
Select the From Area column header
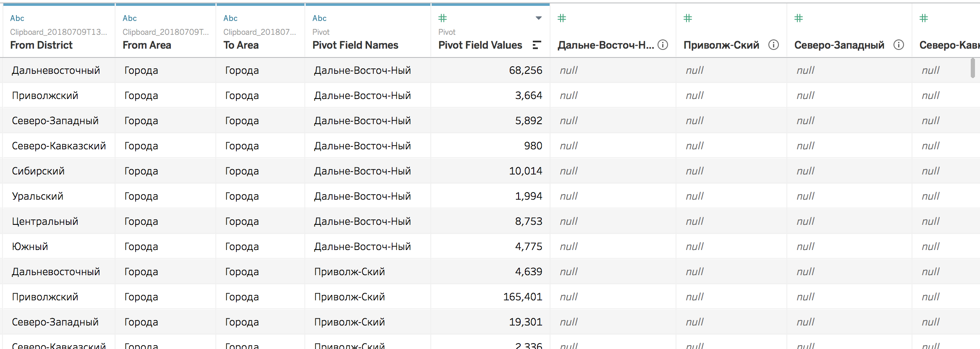147,45
